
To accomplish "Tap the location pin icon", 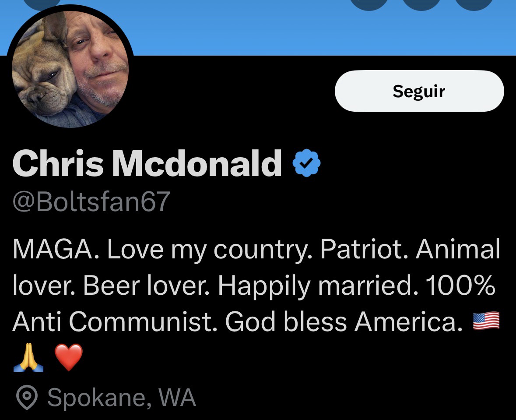I will [x=26, y=398].
